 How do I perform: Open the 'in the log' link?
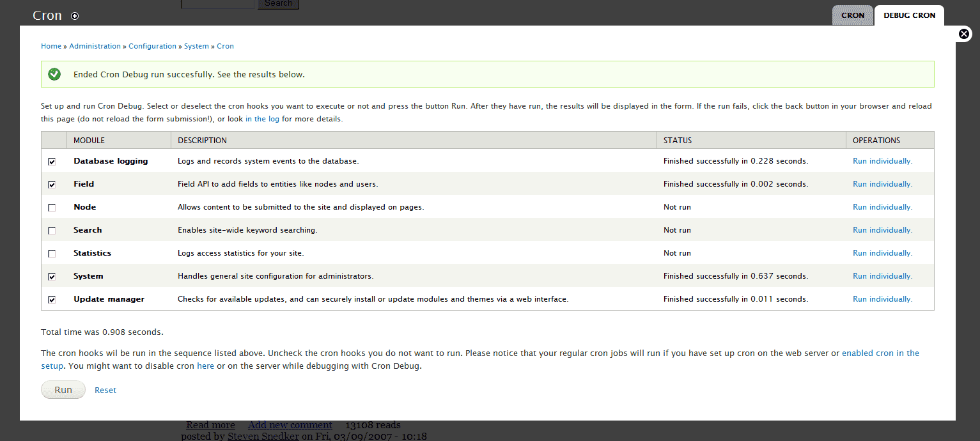tap(262, 119)
